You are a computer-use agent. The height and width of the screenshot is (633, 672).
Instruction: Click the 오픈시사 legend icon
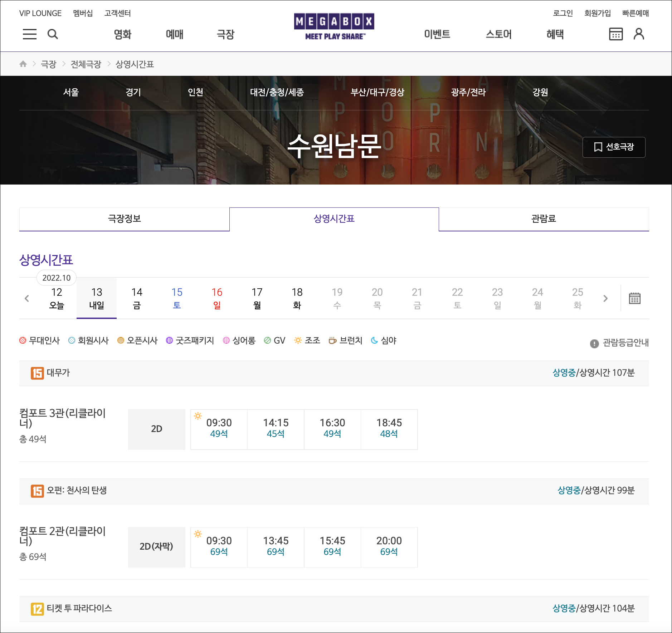(x=121, y=340)
